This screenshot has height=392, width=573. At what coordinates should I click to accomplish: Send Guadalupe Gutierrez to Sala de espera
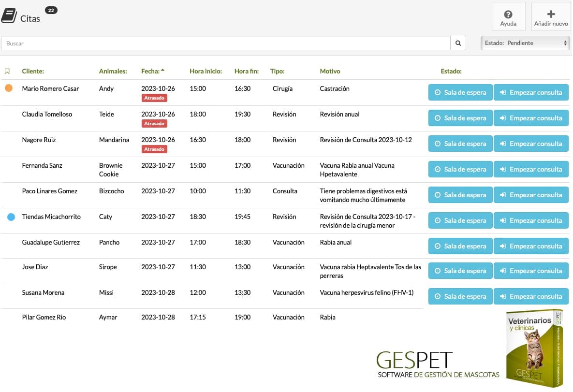point(460,246)
